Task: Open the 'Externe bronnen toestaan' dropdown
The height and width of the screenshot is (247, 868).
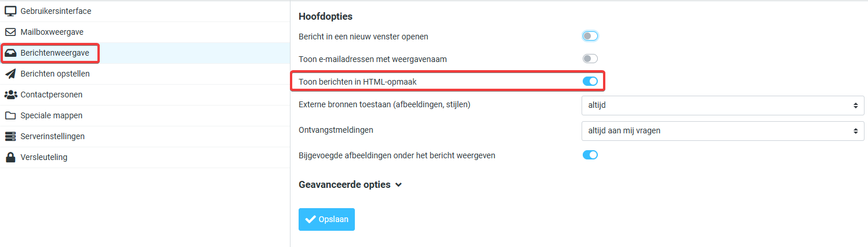Action: [x=722, y=106]
